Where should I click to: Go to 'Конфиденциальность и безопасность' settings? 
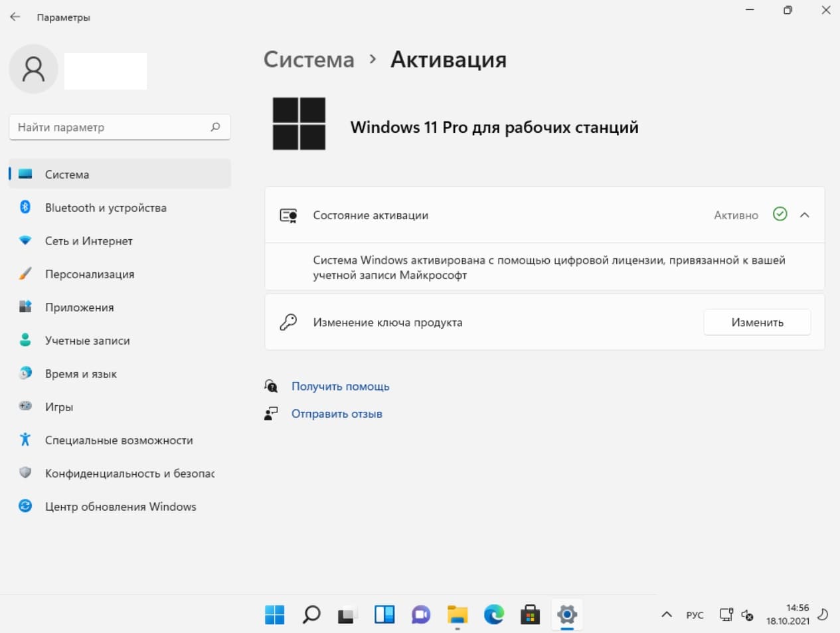point(120,473)
